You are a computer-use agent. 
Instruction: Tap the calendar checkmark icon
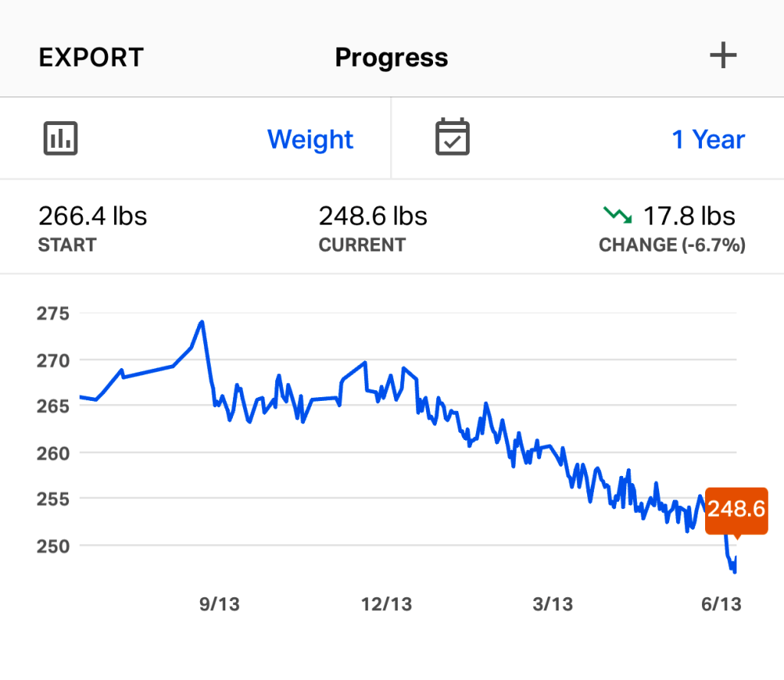point(452,138)
